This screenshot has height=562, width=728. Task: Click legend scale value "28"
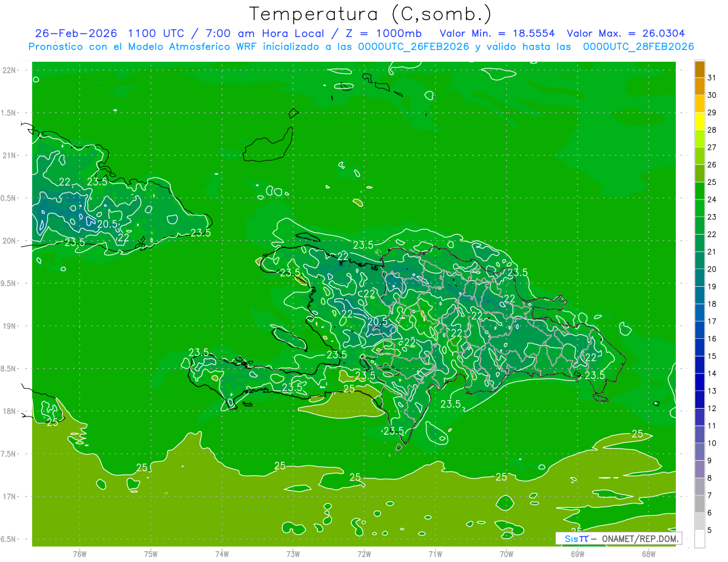[712, 130]
